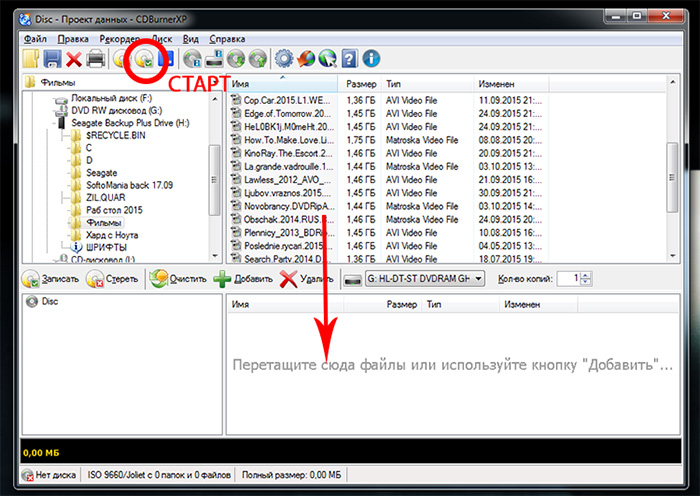Select the Фильмы folder in tree
This screenshot has height=496, width=700.
(x=103, y=222)
